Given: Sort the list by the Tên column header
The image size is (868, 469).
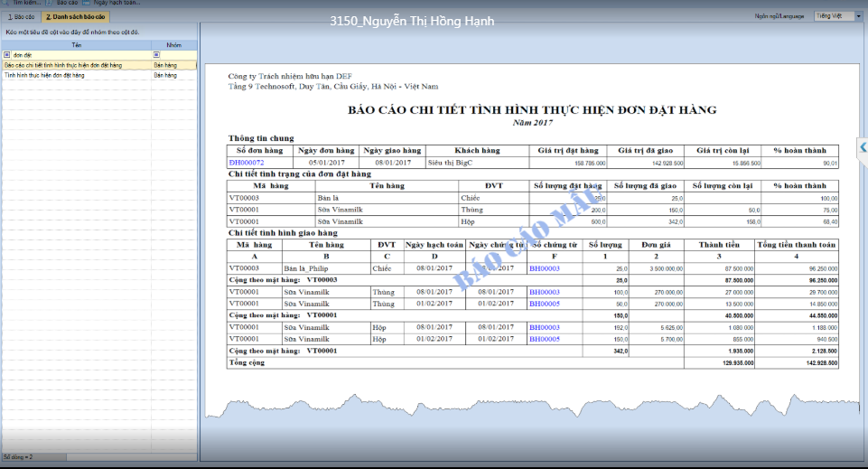Looking at the screenshot, I should (77, 45).
